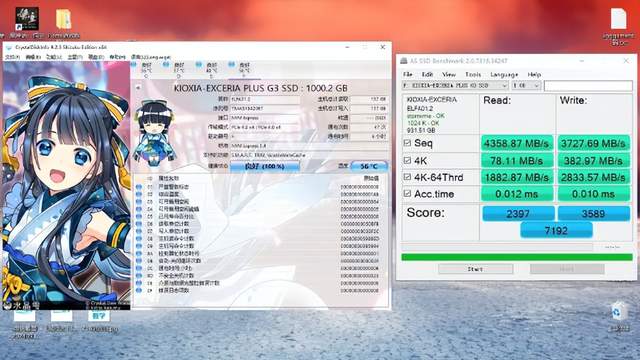Open the Language menu in AS SSD Benchmark
Viewport: 640px width, 360px height.
(504, 74)
